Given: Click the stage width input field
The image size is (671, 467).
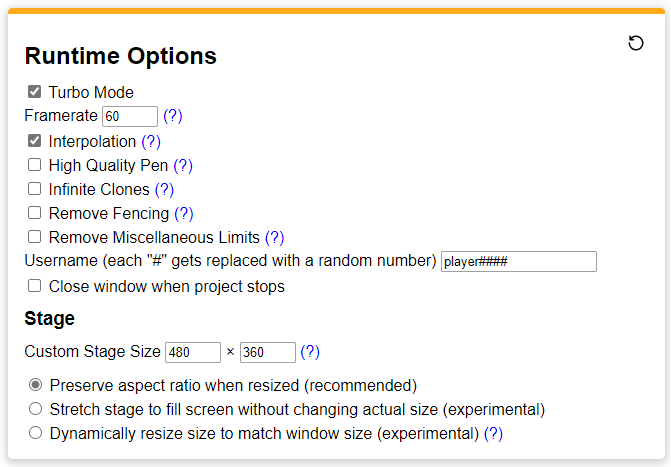Looking at the screenshot, I should (x=192, y=352).
